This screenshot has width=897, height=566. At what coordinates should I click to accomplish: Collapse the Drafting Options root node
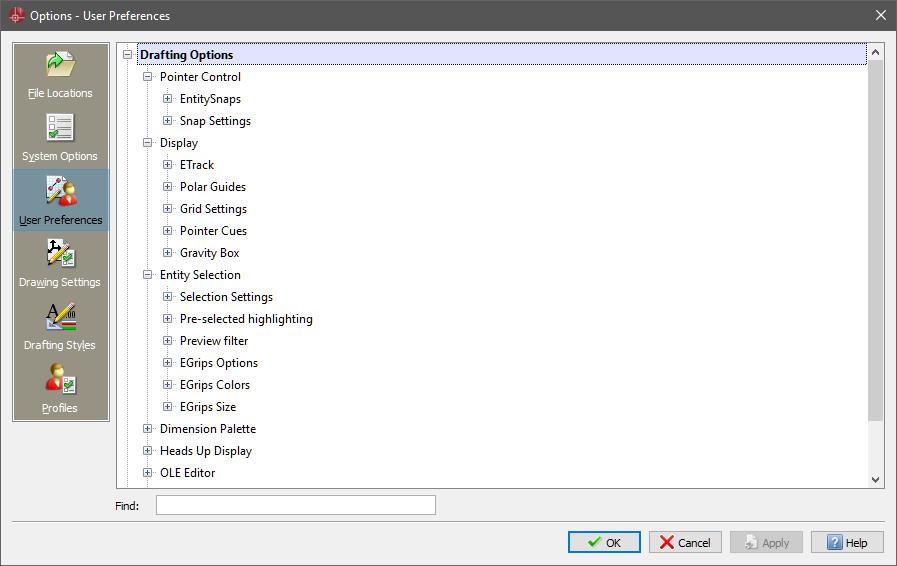click(128, 55)
